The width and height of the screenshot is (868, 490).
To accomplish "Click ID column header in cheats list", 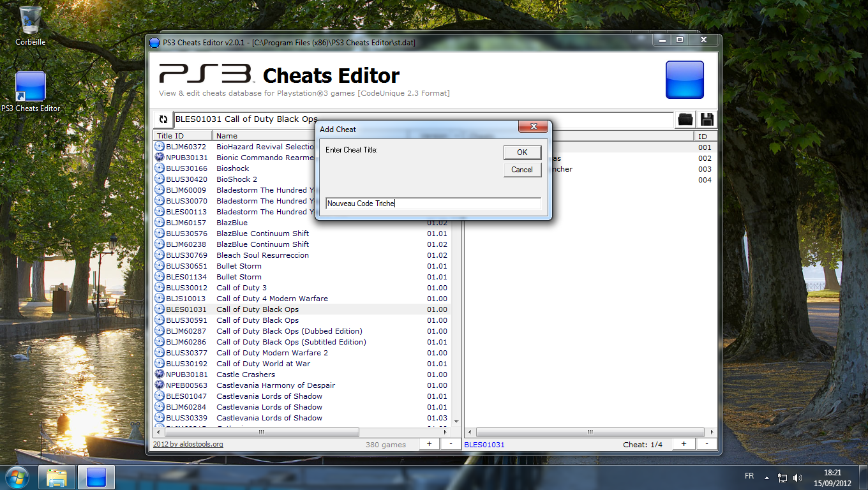I will click(x=705, y=136).
